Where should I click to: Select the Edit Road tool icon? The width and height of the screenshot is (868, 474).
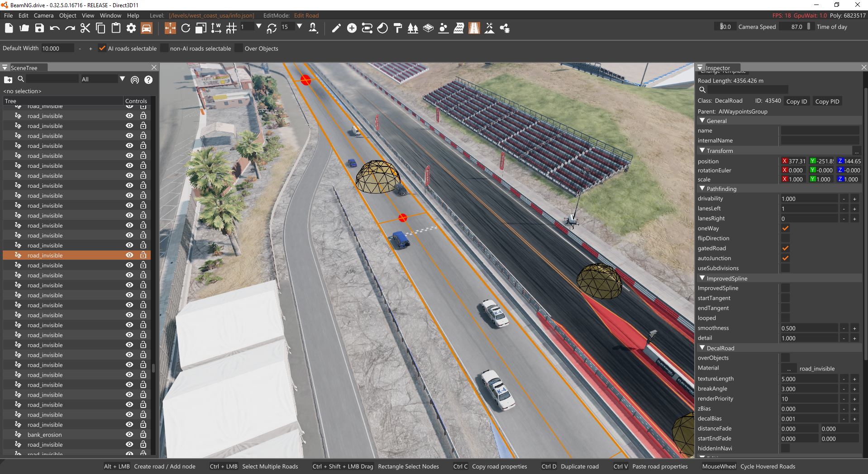coord(474,28)
